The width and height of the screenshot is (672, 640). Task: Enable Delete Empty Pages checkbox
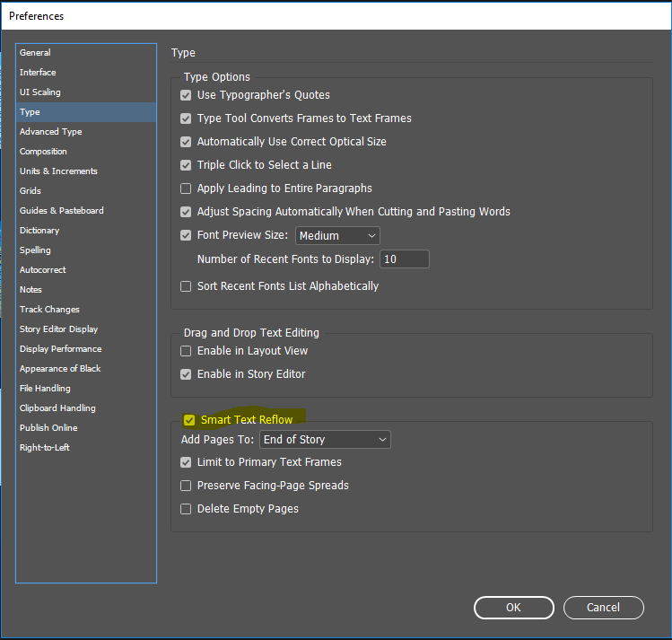(x=187, y=509)
